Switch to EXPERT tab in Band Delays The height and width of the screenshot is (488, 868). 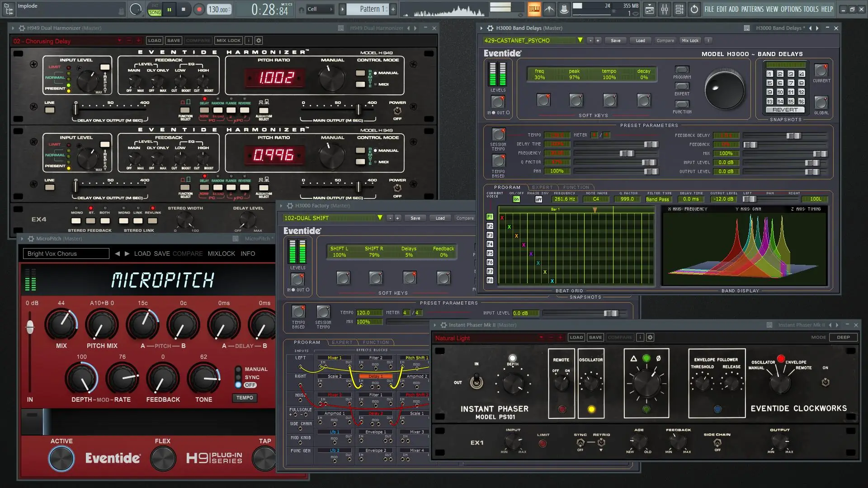tap(542, 187)
